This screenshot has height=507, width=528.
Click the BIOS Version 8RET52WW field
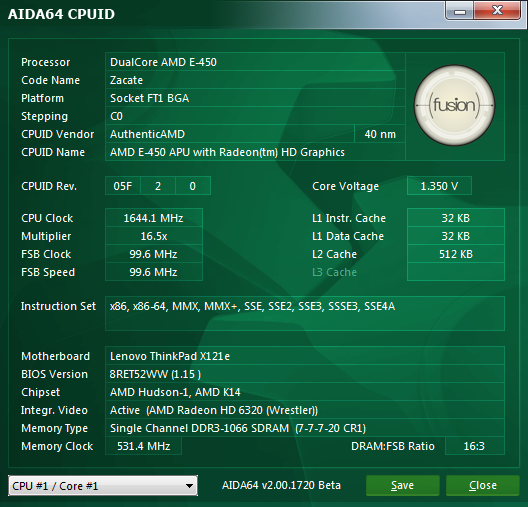(305, 374)
